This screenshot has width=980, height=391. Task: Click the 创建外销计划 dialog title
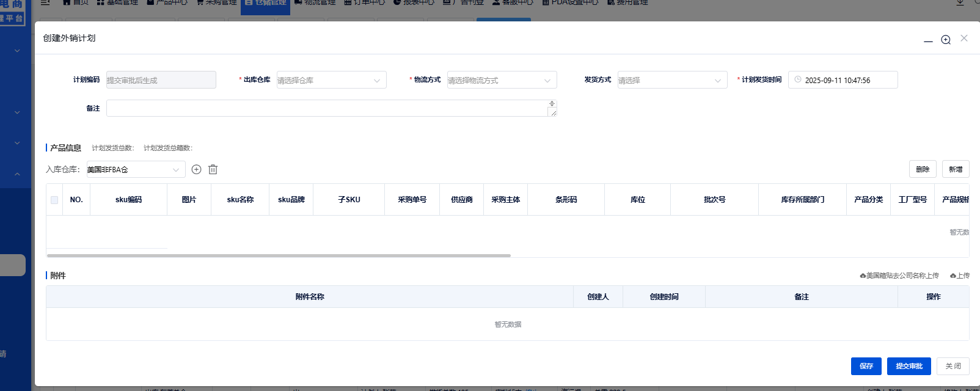click(69, 38)
